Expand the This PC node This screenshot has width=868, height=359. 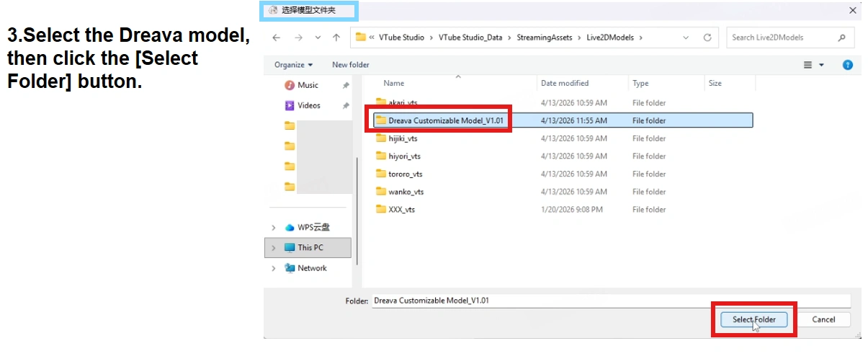pos(274,247)
